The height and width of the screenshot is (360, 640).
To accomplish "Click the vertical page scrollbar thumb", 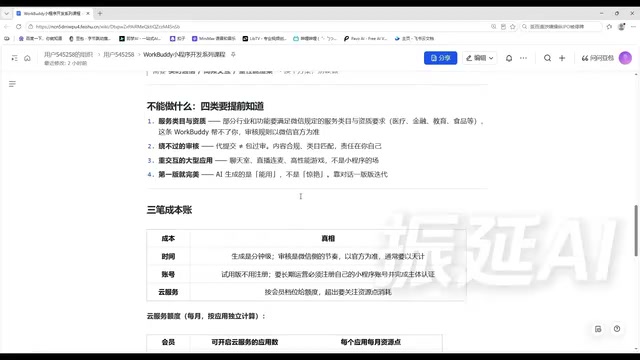I will click(636, 231).
